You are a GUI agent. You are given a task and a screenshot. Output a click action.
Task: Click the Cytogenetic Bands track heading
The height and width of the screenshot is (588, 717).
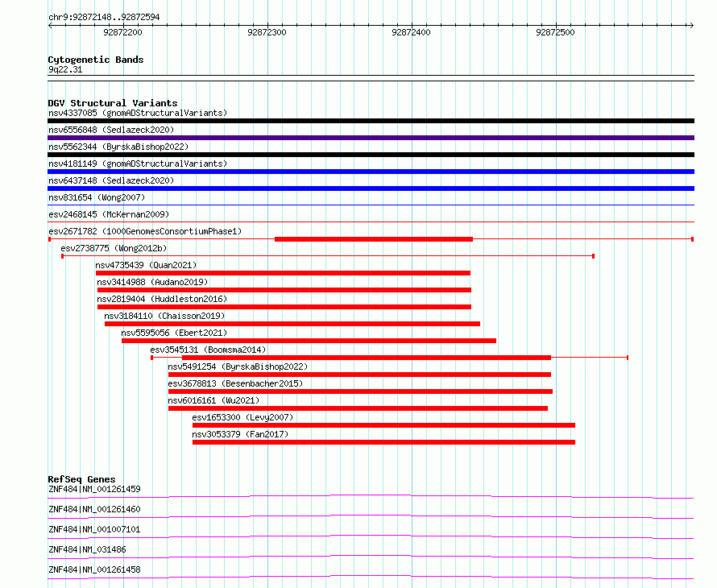tap(96, 60)
